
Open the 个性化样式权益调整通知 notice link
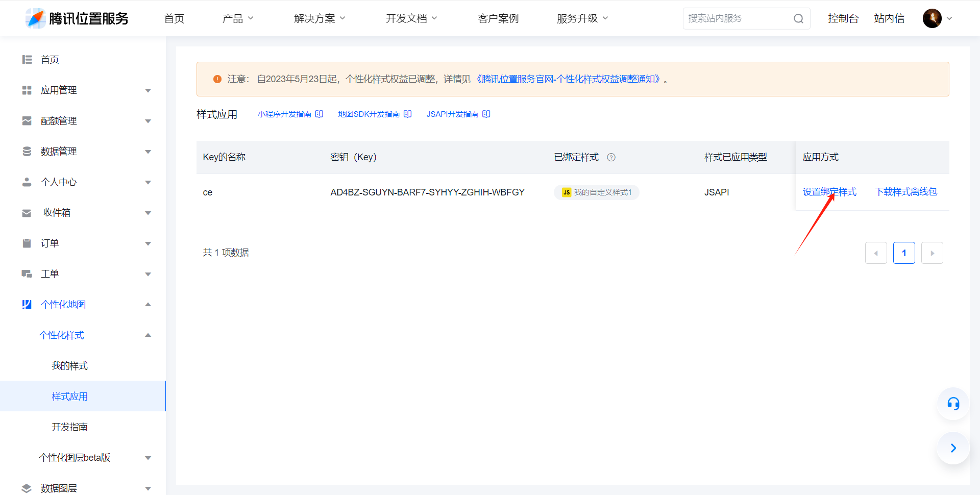(x=568, y=79)
